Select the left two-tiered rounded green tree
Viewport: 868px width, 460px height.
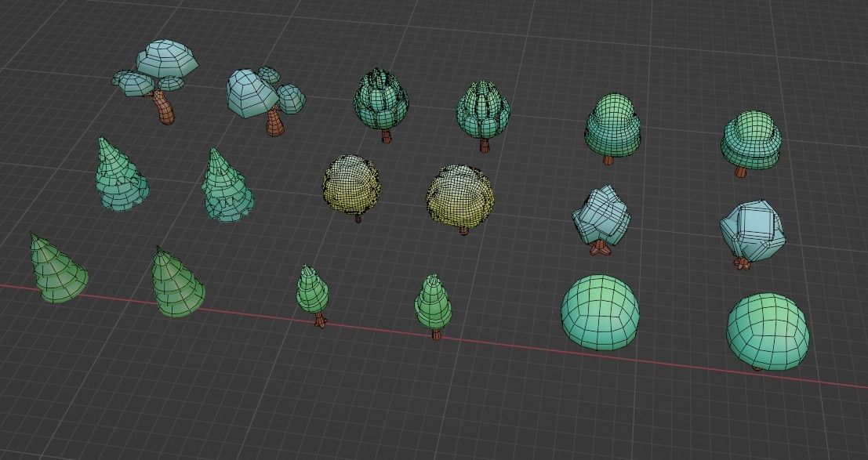[x=612, y=129]
